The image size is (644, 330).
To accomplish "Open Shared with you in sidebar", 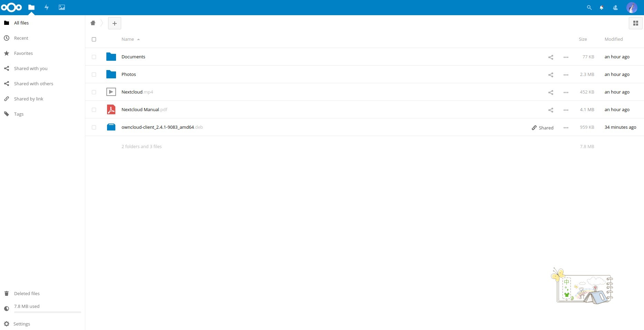I will (x=31, y=68).
